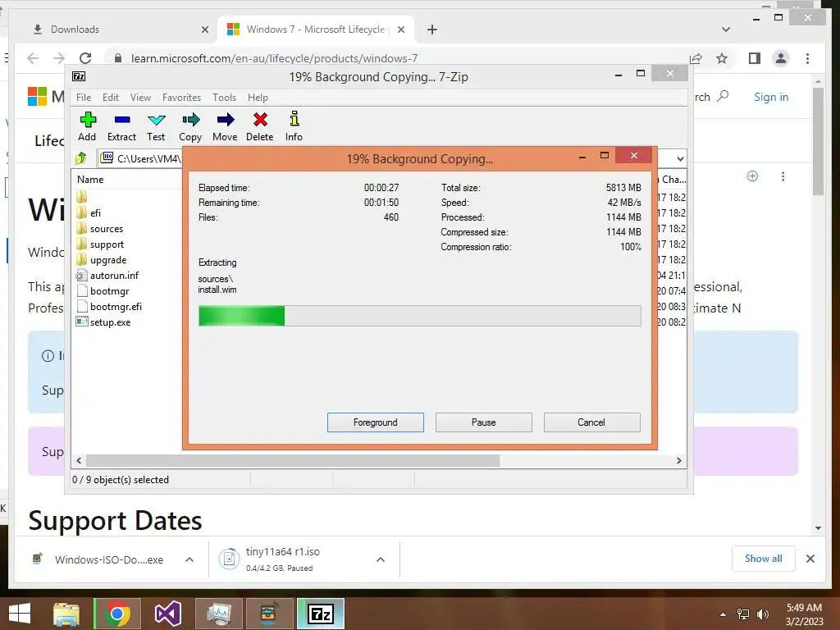Expand Windows-ISO-Do....exe download options

tap(189, 559)
